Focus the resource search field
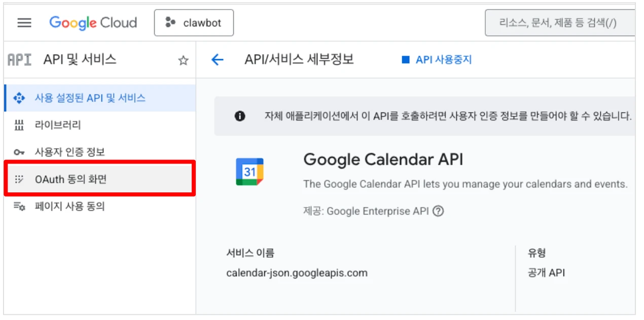 coord(558,23)
